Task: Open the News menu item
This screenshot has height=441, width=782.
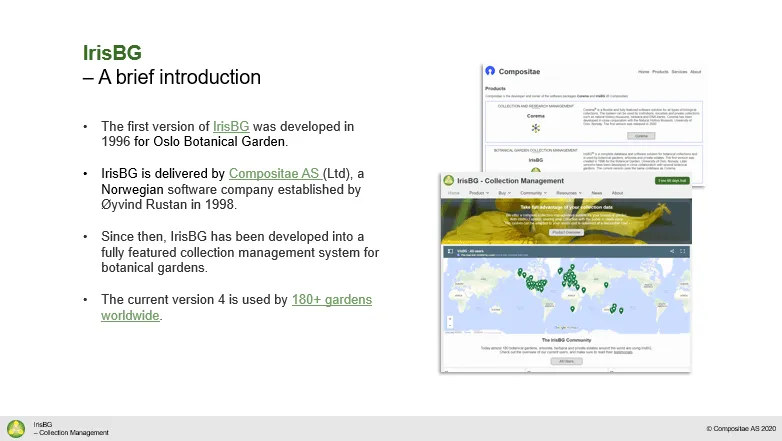Action: [596, 193]
